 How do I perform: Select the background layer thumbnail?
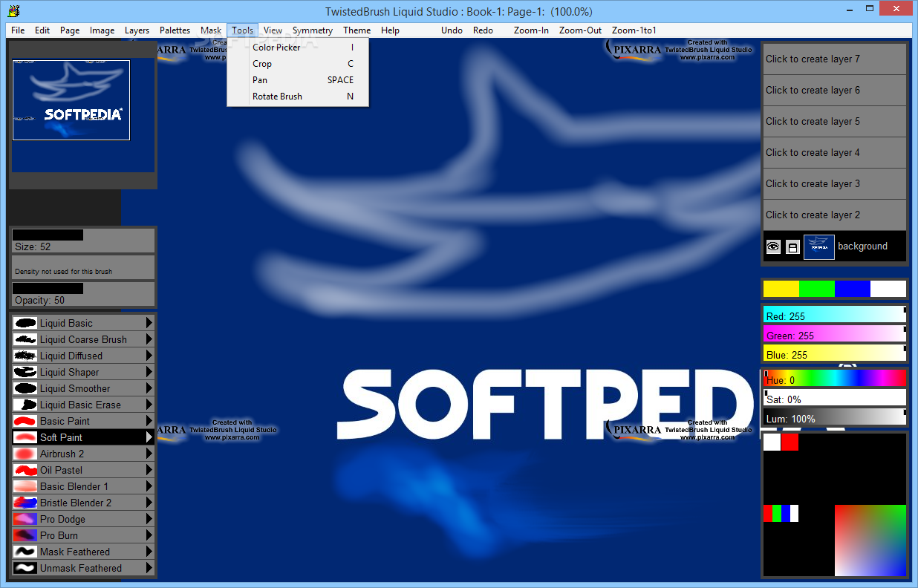[819, 247]
